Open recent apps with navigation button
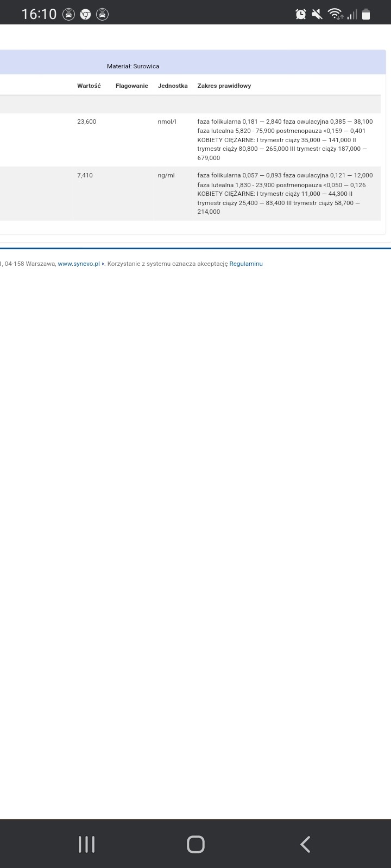391x868 pixels. (x=87, y=844)
